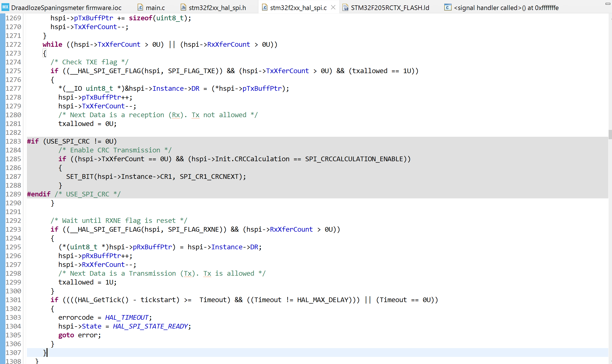This screenshot has width=612, height=364.
Task: Click the linker script icon on STM32F205RCTX_FLASH.ld tab
Action: click(x=345, y=8)
